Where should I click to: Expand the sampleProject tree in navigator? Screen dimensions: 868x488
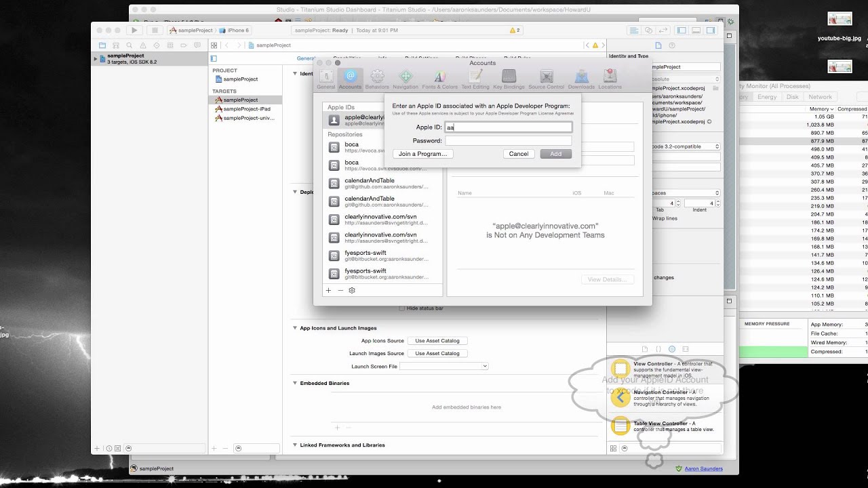click(96, 59)
